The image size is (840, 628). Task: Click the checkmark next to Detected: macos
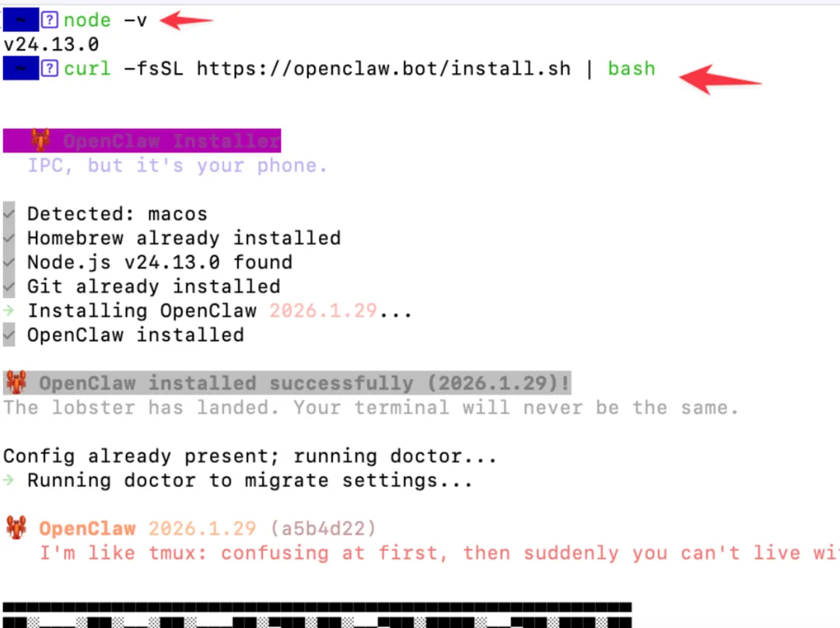[x=9, y=214]
